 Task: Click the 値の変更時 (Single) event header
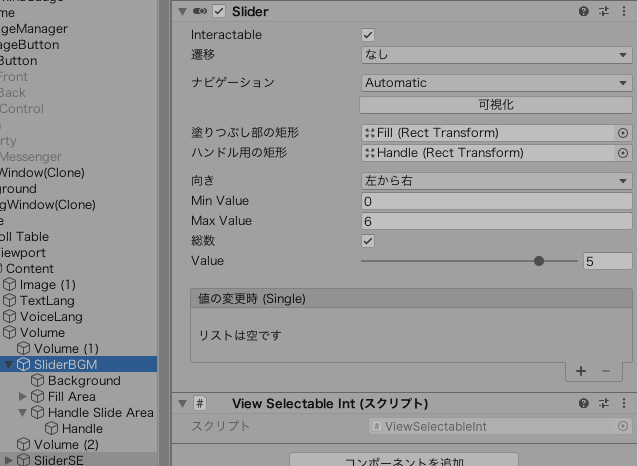411,298
